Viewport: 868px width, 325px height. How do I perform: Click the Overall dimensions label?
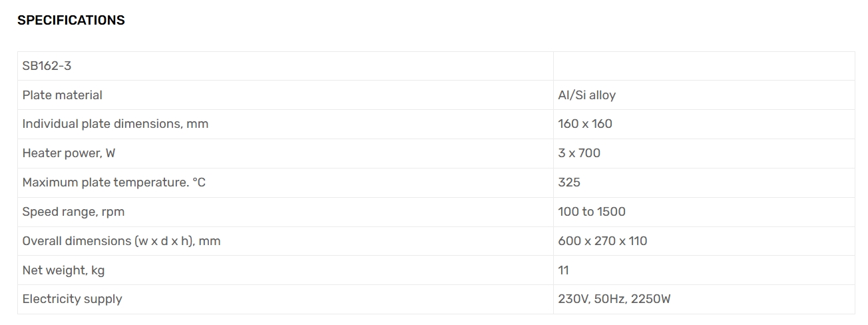[121, 241]
